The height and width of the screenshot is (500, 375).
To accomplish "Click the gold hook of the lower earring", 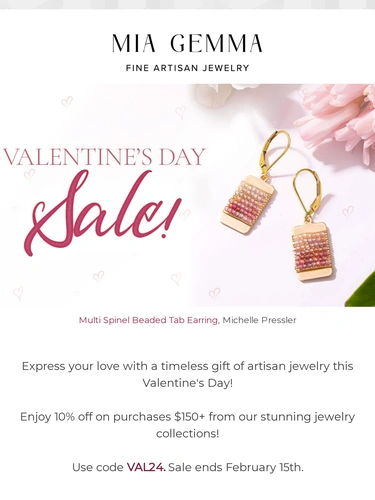I will point(307,194).
